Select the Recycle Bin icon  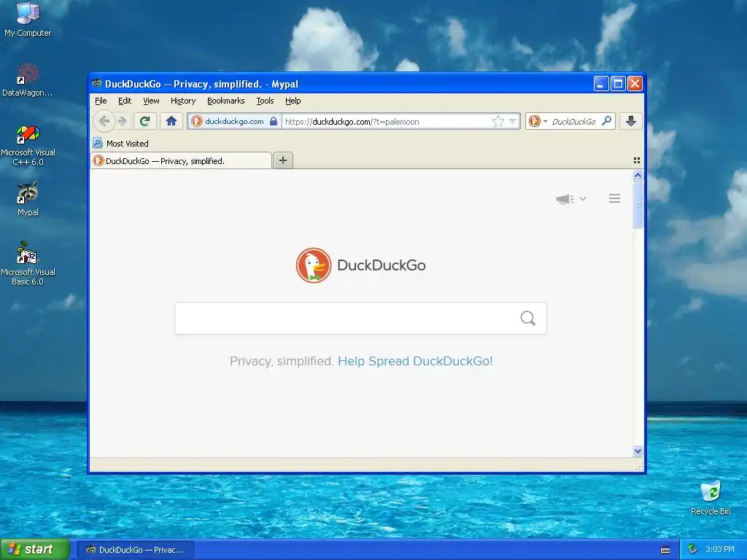pyautogui.click(x=711, y=498)
